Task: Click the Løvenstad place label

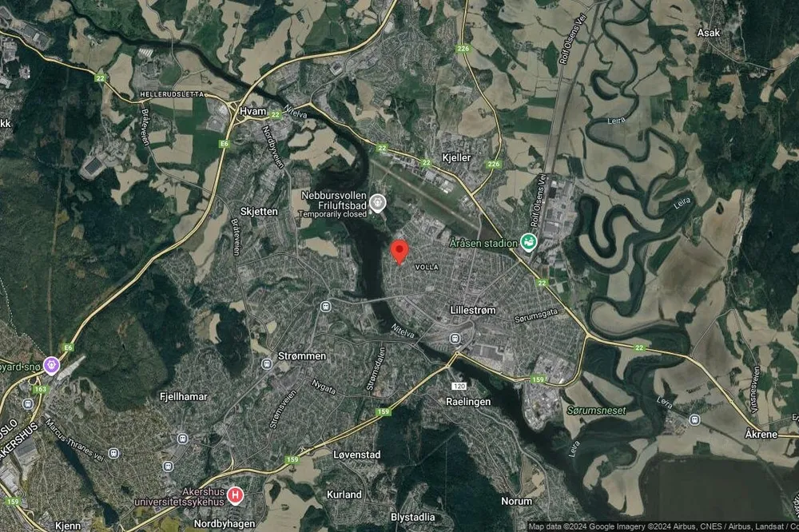Action: [356, 455]
